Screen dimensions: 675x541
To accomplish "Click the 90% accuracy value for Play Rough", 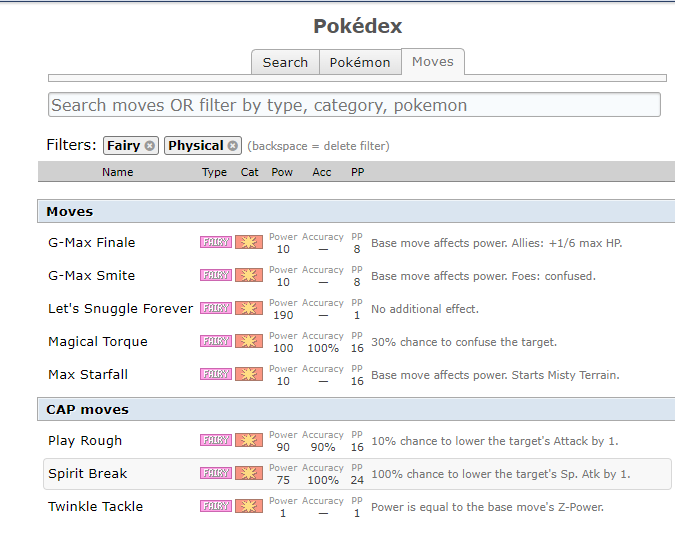I will (x=323, y=447).
